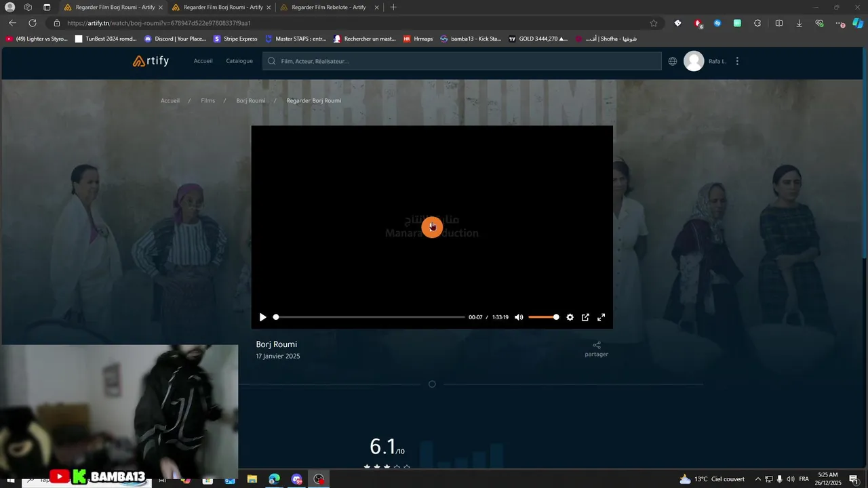Open the purple app icon on taskbar
This screenshot has height=488, width=868.
pyautogui.click(x=296, y=479)
